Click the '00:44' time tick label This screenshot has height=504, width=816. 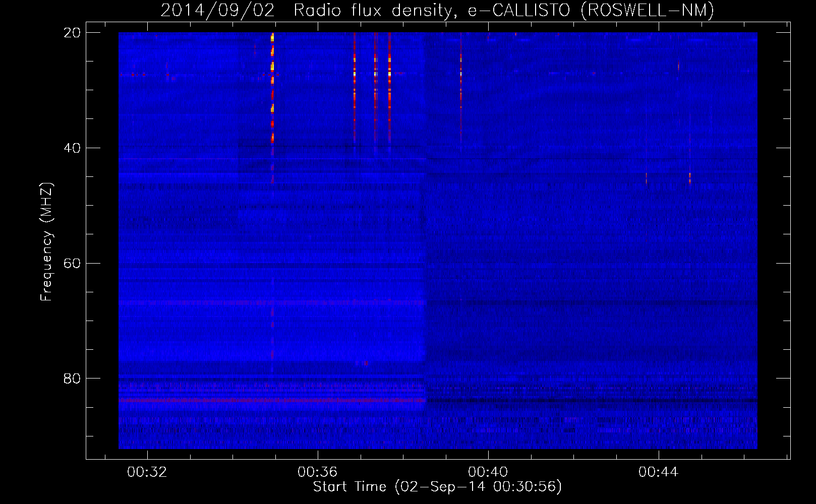[658, 472]
